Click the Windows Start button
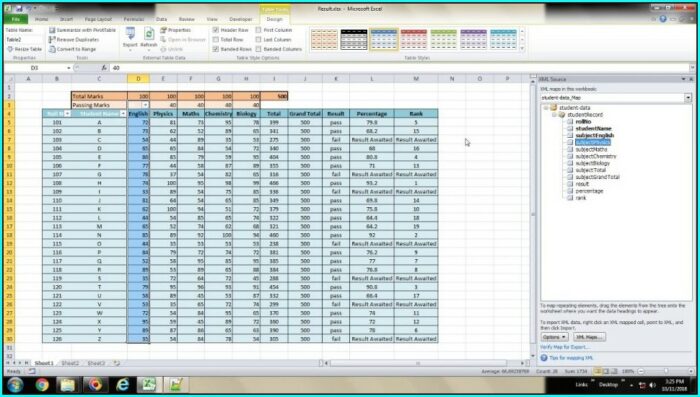 (15, 384)
